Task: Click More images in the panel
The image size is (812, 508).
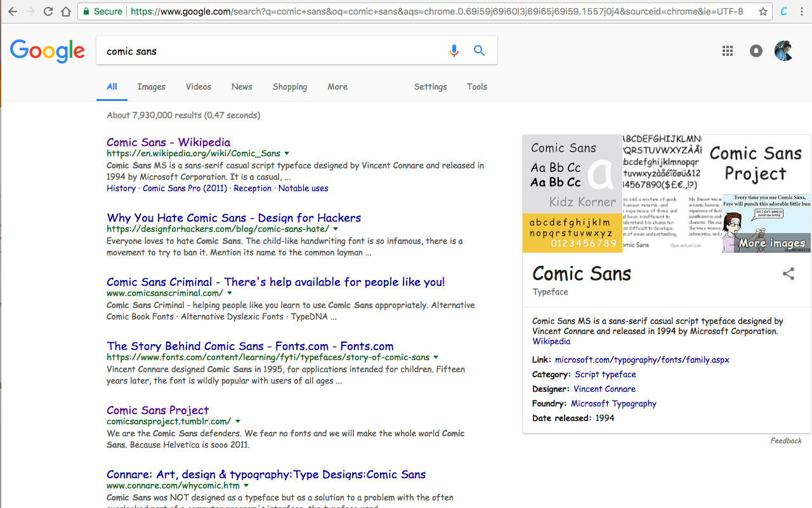Action: point(772,243)
